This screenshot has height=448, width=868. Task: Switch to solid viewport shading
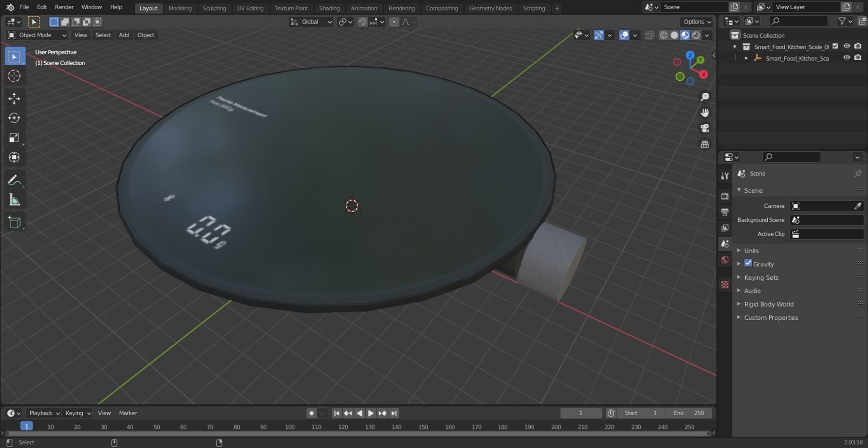[674, 35]
